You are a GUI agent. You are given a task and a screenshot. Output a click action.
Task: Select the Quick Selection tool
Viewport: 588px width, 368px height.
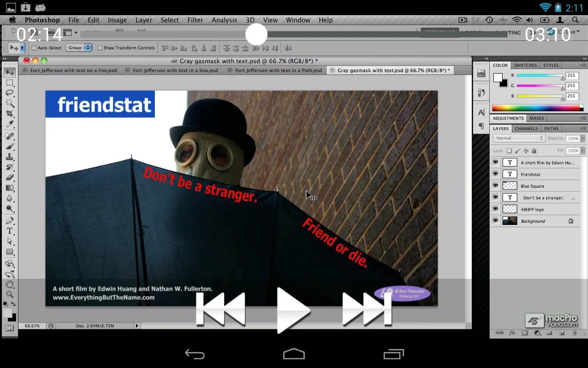pos(10,103)
